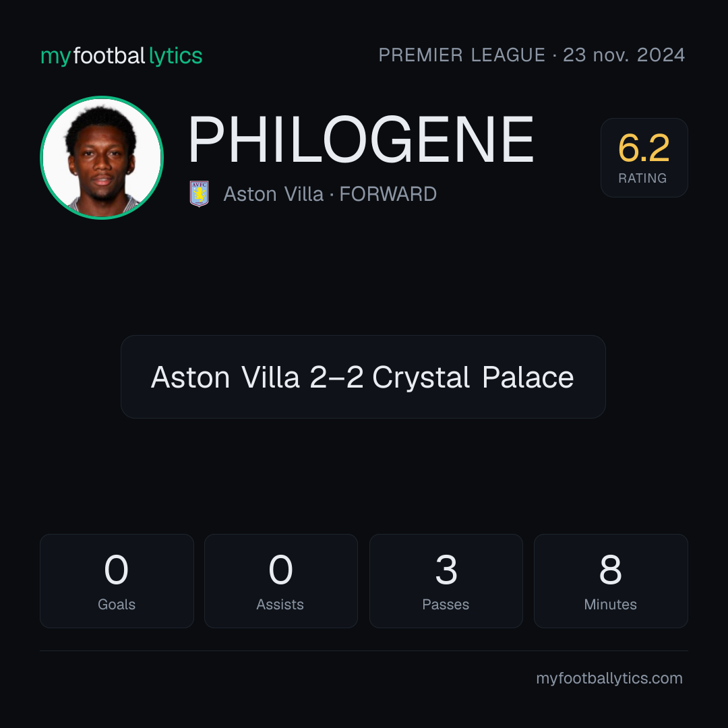Click the Goals label text
Screen dimensions: 728x728
(x=117, y=605)
